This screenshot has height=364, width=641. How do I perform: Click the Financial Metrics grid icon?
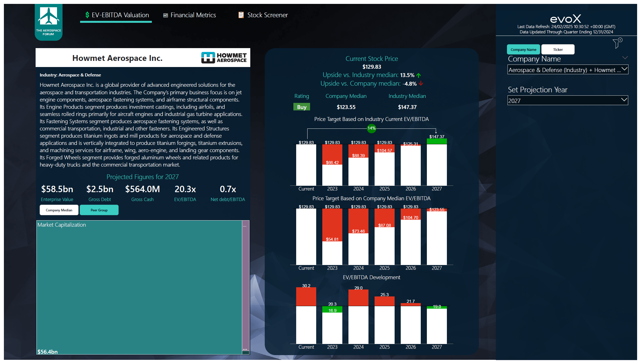[x=165, y=15]
